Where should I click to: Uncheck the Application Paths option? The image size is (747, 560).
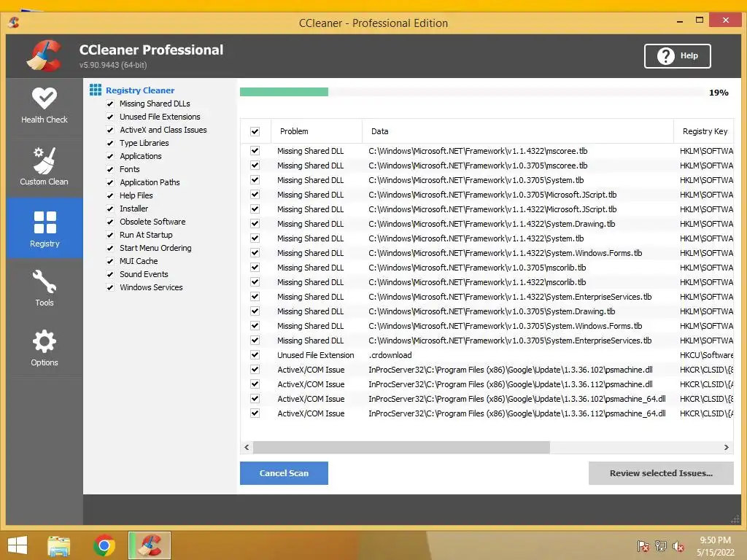click(110, 182)
